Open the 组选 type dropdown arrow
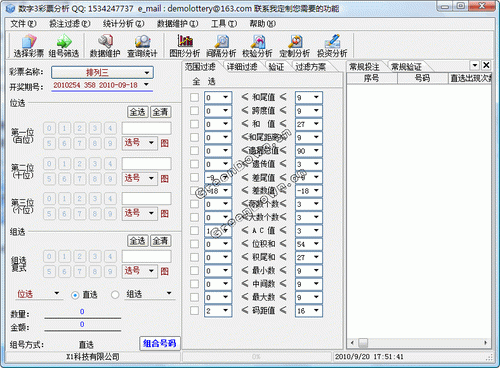500x368 pixels. pos(169,293)
